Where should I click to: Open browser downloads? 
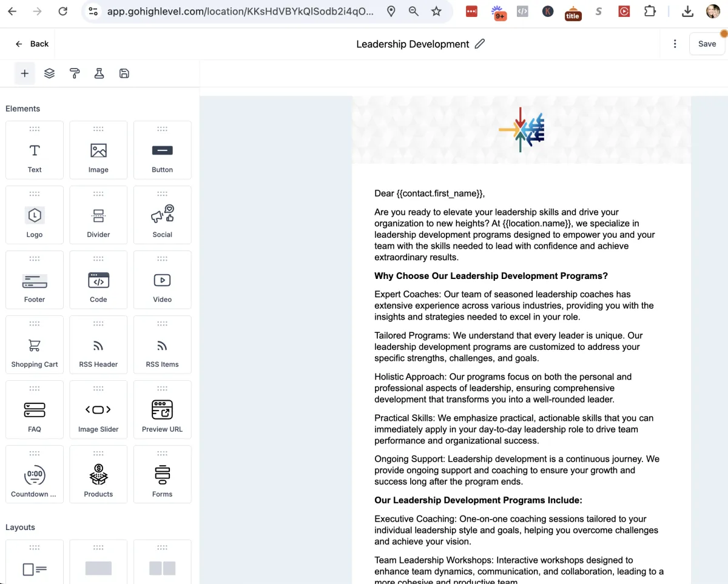tap(687, 12)
